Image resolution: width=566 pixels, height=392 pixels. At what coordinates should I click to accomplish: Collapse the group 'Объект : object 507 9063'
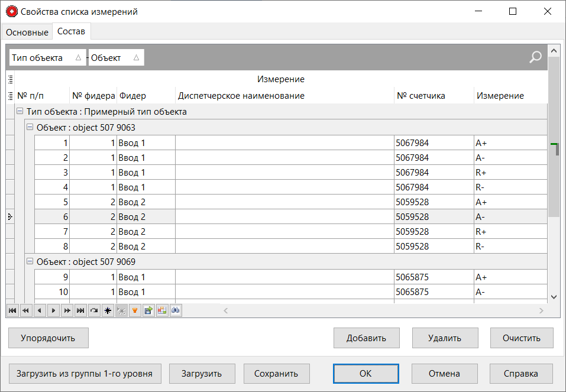pyautogui.click(x=29, y=127)
